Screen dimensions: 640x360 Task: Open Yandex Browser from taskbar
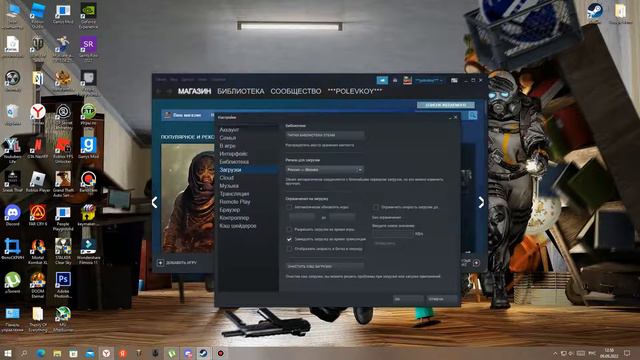[x=106, y=353]
